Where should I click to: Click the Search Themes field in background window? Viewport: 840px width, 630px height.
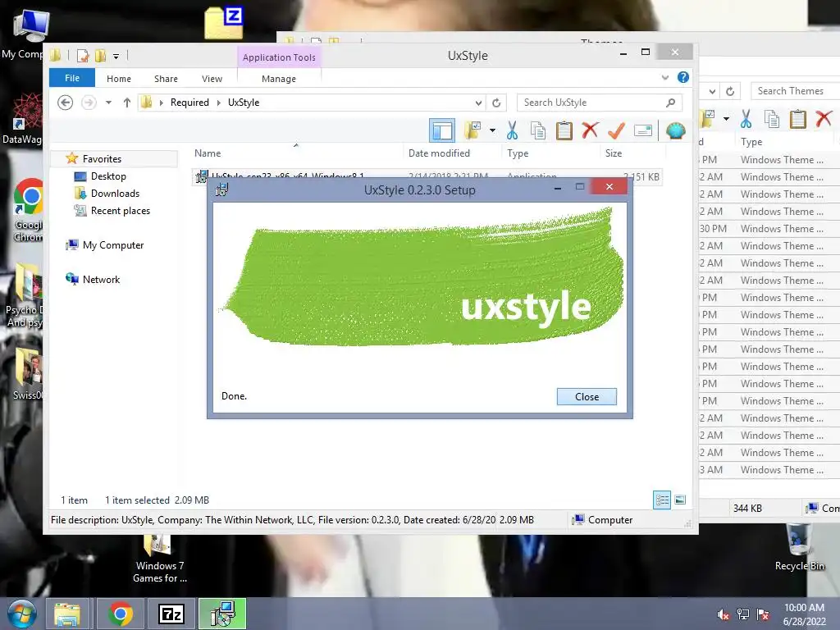(x=795, y=90)
